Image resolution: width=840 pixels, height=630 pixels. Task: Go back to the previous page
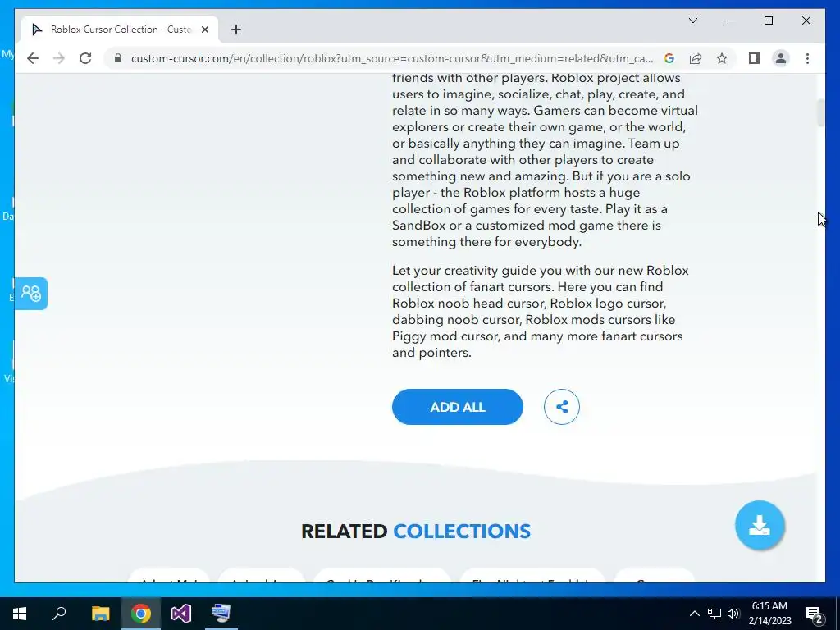tap(33, 58)
